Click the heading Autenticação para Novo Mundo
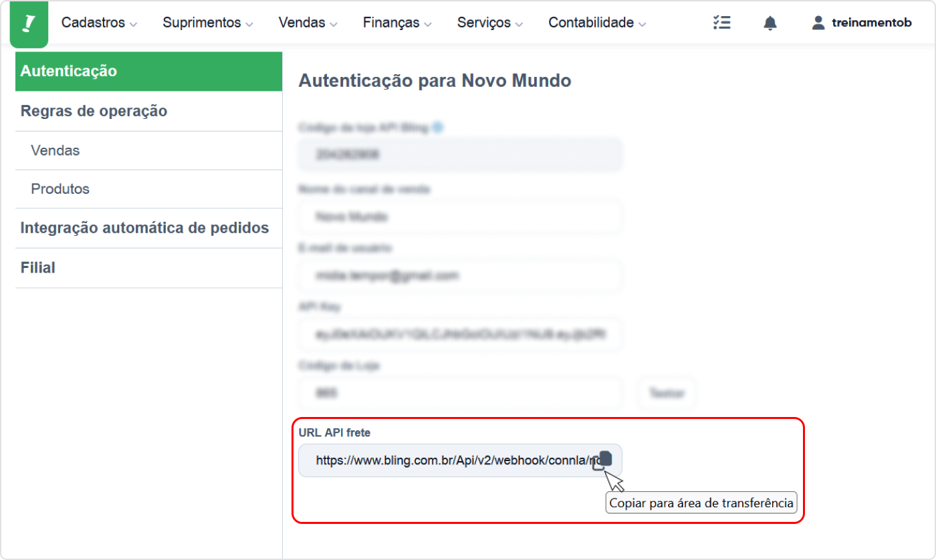This screenshot has height=560, width=936. (x=435, y=81)
